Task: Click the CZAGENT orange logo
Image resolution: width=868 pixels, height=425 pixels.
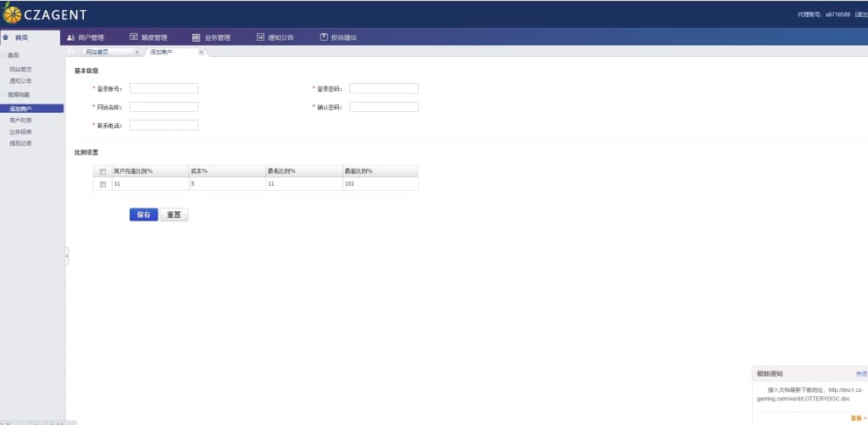Action: (12, 14)
